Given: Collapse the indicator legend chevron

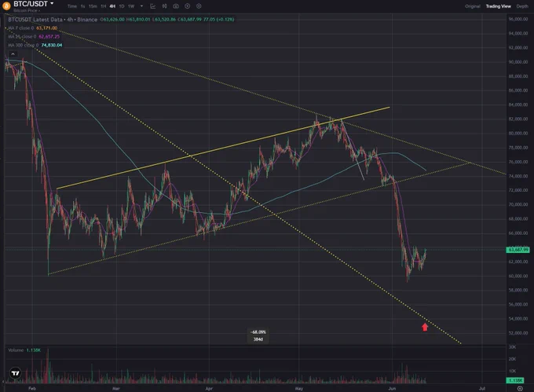Looking at the screenshot, I should tap(13, 53).
